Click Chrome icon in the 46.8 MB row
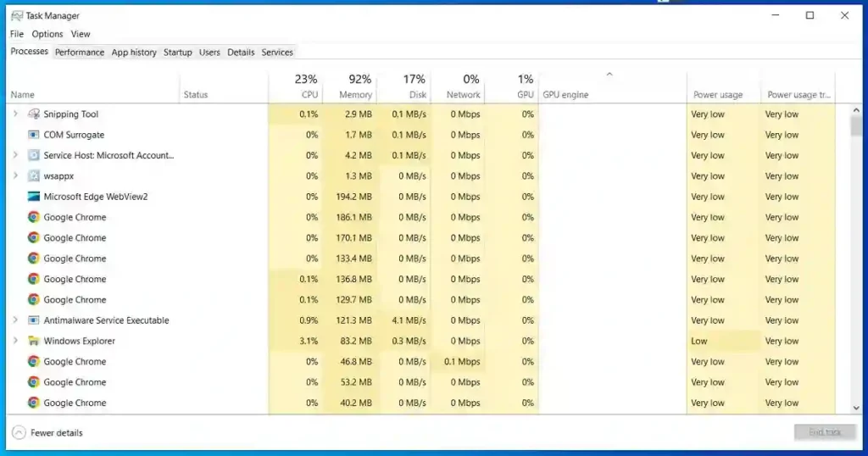This screenshot has width=868, height=456. (x=34, y=361)
